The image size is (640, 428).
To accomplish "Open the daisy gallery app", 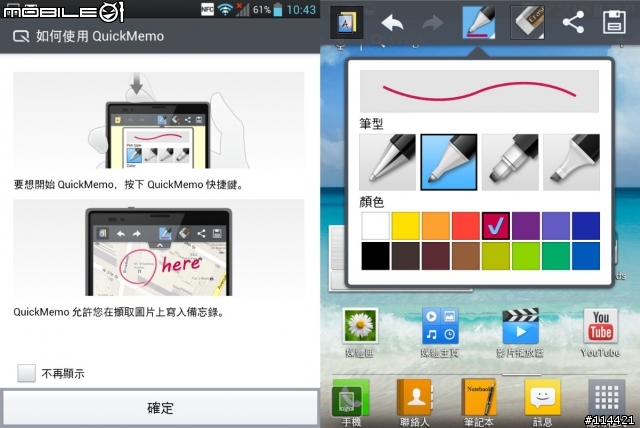I will [360, 333].
